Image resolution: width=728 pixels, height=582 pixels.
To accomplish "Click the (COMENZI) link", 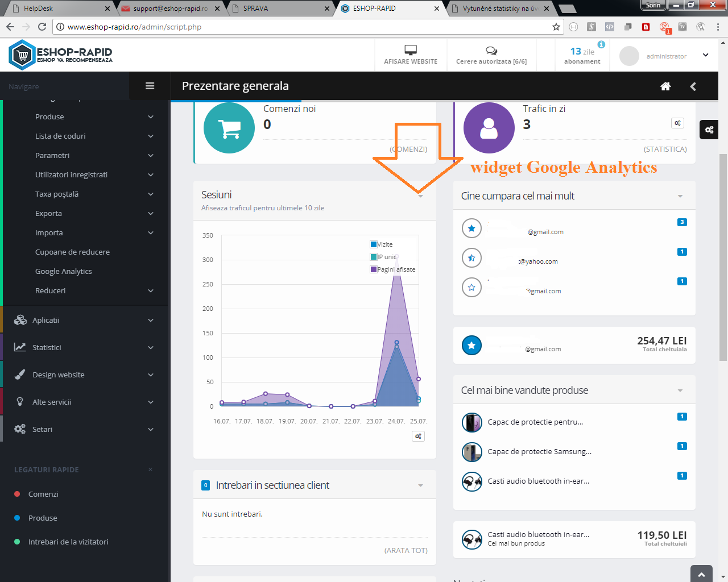I will click(x=408, y=149).
